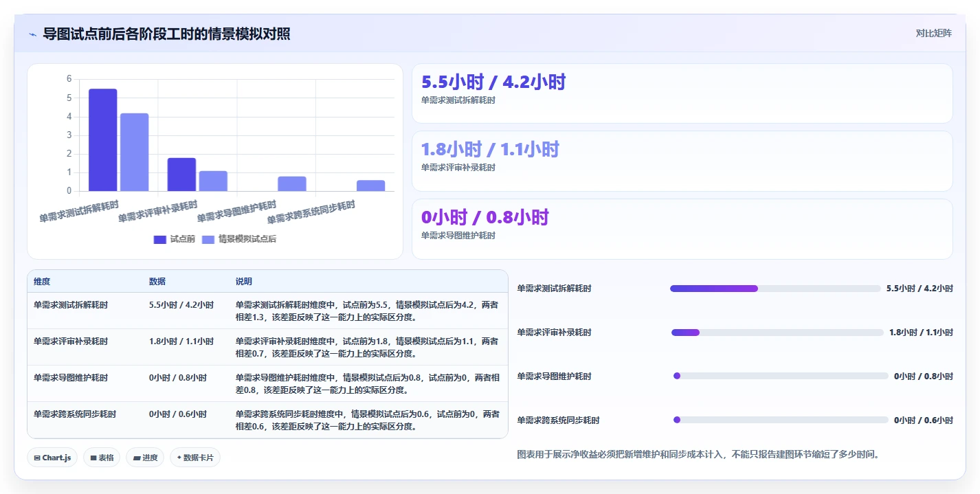Click the light bar for 单需求导图维护耗时

pyautogui.click(x=292, y=183)
